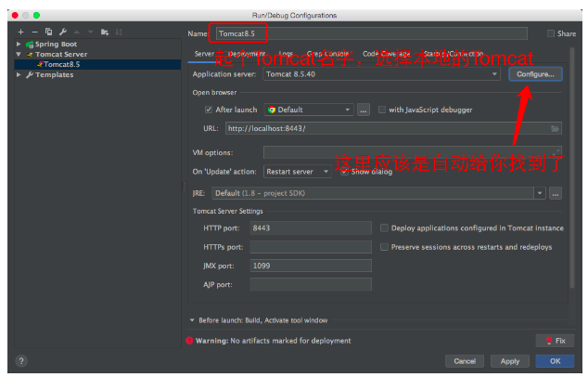The width and height of the screenshot is (588, 377).
Task: Switch to the Deployment tab
Action: click(247, 54)
